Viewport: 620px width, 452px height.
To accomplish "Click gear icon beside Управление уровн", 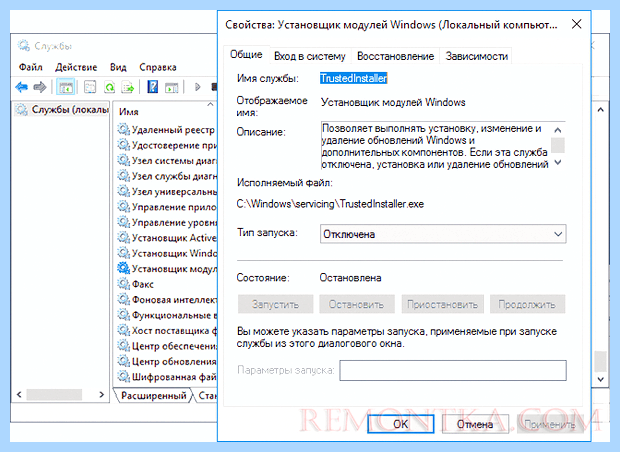I will [x=123, y=222].
